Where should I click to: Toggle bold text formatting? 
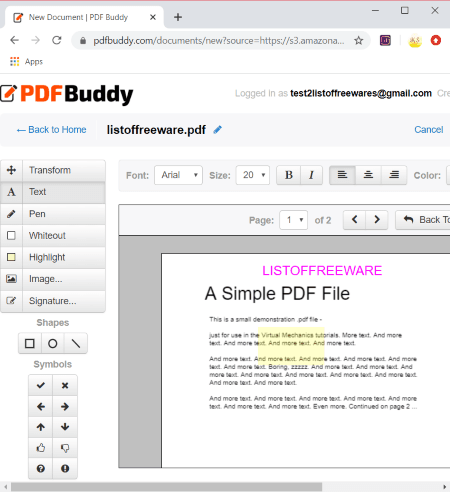tap(289, 175)
